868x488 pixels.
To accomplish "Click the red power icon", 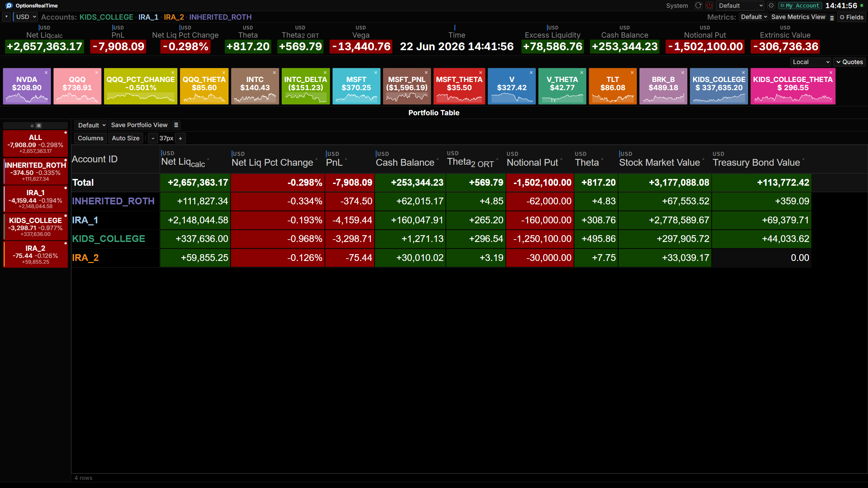I will tap(709, 5).
